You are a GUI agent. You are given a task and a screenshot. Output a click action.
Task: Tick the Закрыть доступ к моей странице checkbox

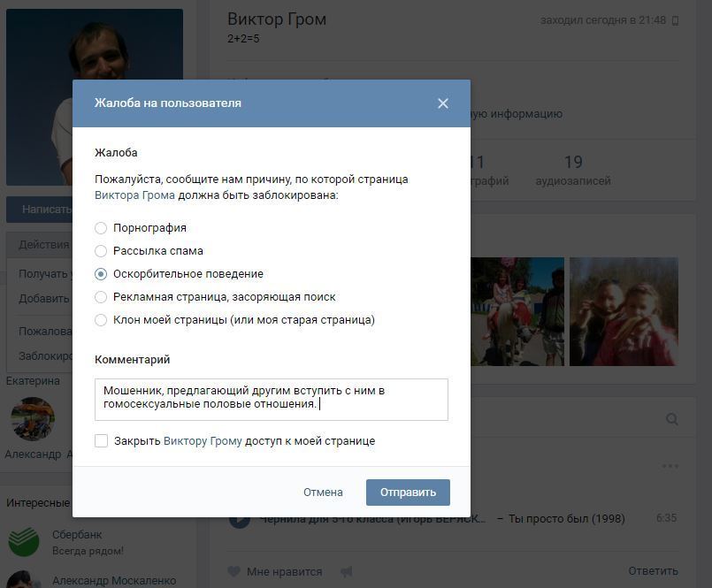click(102, 441)
